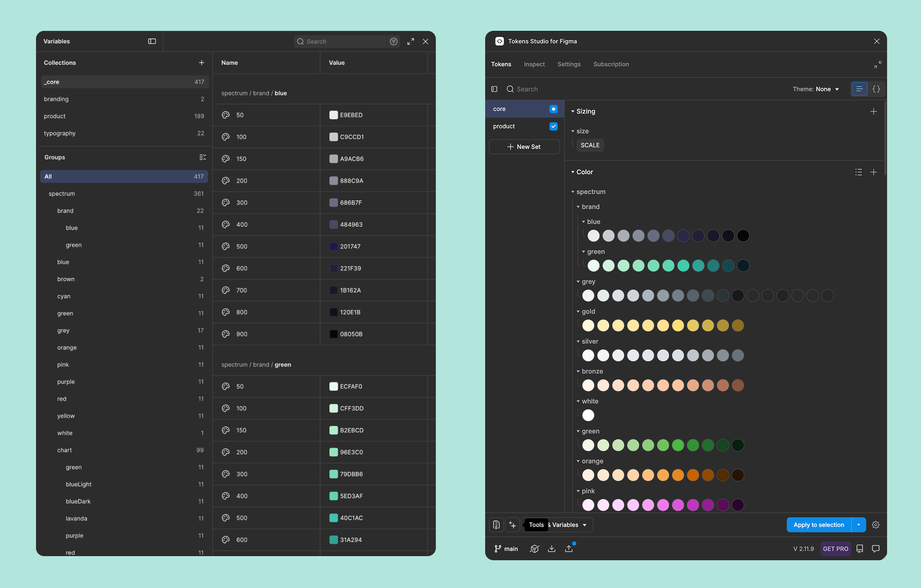Screen dimensions: 921x588
Task: Open the docs book icon
Action: [x=860, y=549]
